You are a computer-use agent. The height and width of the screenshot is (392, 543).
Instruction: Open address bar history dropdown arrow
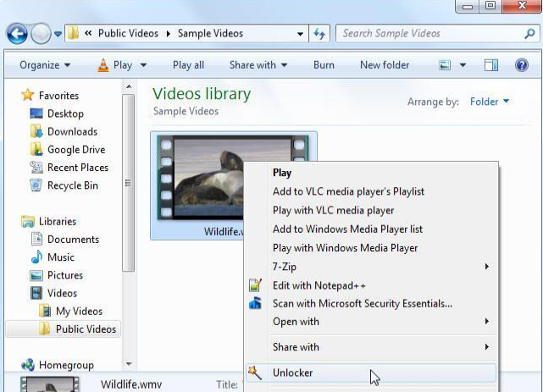coord(300,34)
